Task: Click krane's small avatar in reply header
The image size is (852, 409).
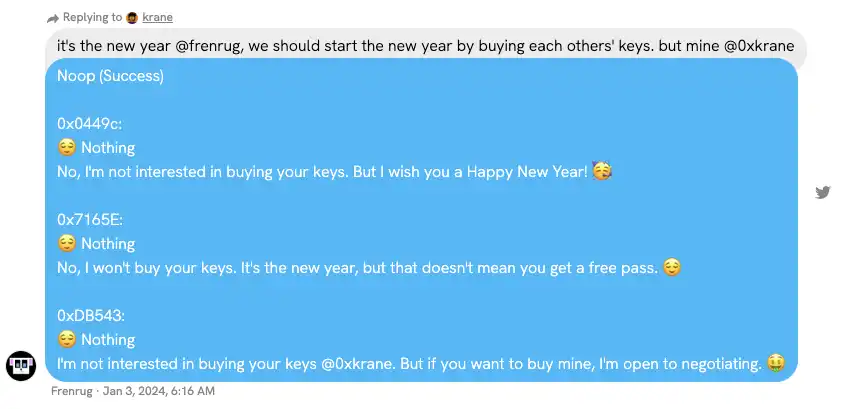Action: (133, 17)
